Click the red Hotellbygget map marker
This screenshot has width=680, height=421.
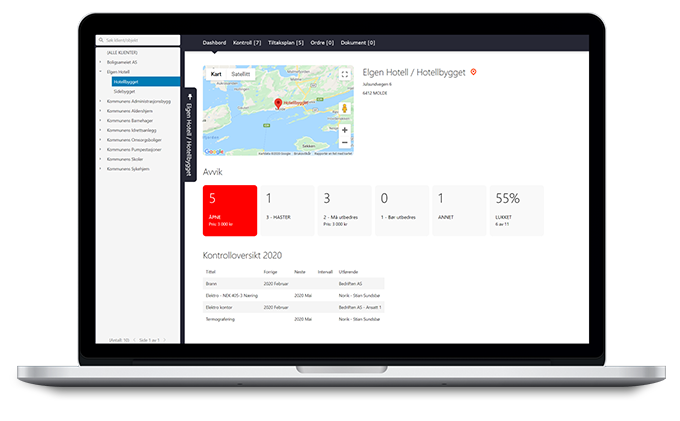278,102
